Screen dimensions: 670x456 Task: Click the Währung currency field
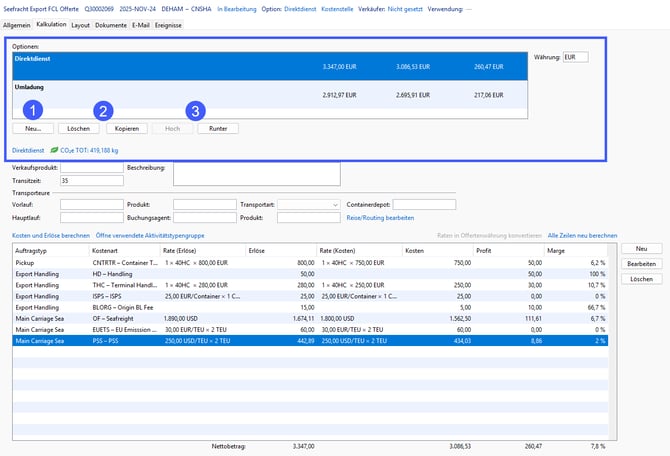576,57
